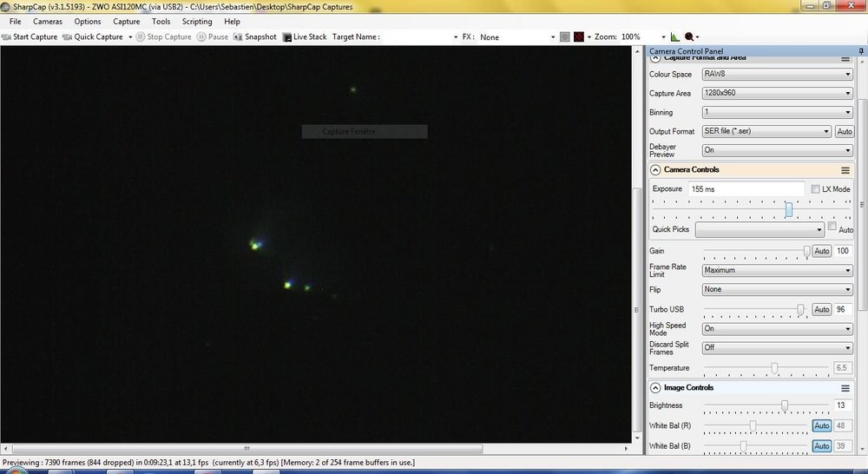This screenshot has height=474, width=868.
Task: Click the Start Capture toolbar icon
Action: click(6, 37)
